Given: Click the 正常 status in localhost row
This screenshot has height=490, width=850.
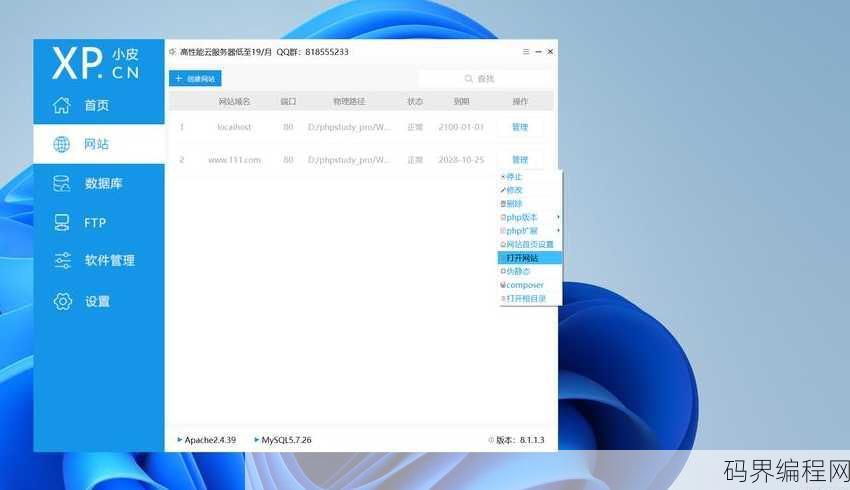Looking at the screenshot, I should tap(415, 127).
